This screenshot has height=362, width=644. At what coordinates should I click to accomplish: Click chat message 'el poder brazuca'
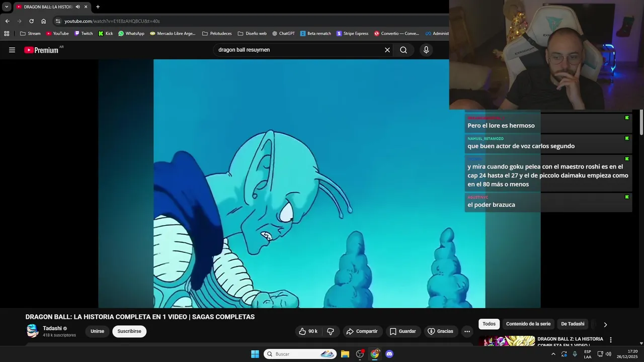point(491,205)
